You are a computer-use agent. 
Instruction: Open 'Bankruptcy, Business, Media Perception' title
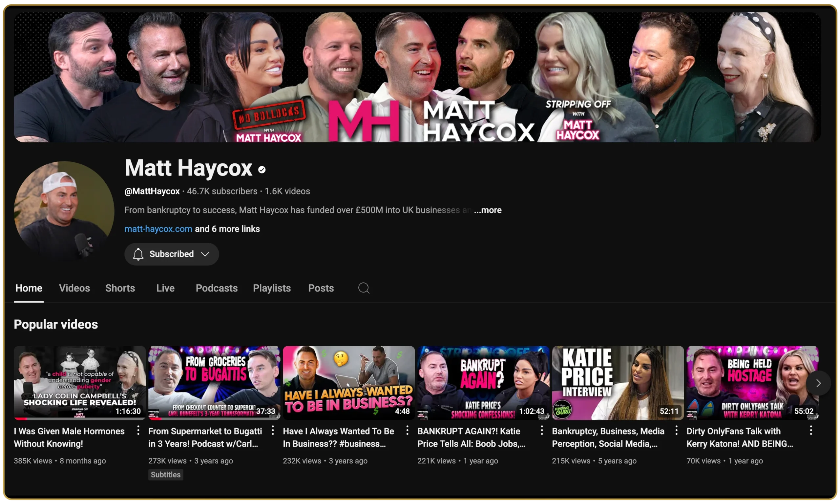click(x=608, y=437)
